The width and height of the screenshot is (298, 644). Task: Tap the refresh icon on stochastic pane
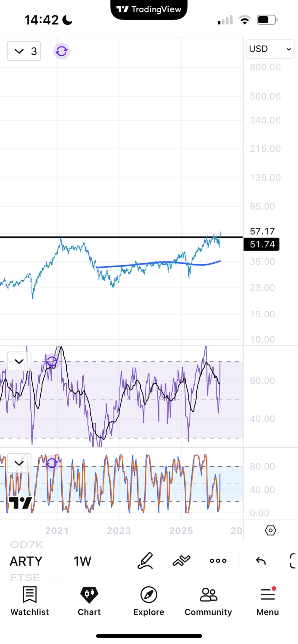point(52,463)
